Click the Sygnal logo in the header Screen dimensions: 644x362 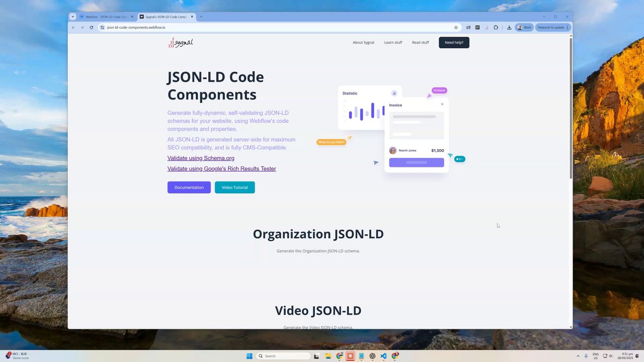181,43
